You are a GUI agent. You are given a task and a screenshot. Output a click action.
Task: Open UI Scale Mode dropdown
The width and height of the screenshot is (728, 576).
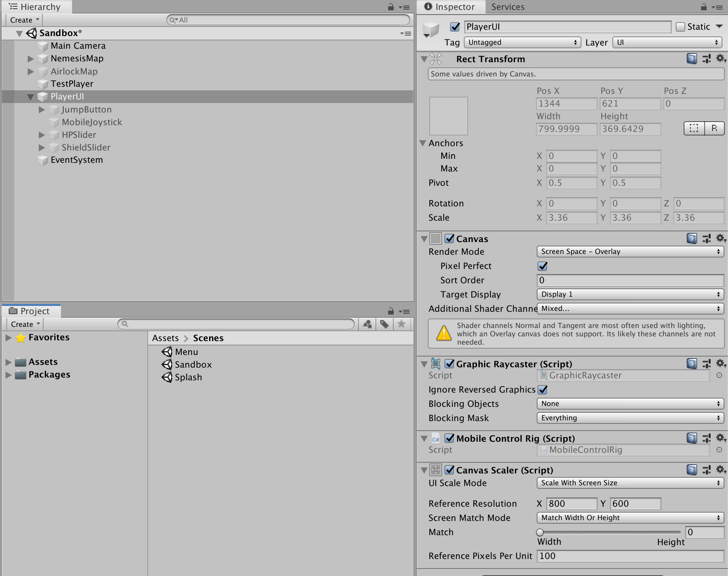[x=630, y=483]
